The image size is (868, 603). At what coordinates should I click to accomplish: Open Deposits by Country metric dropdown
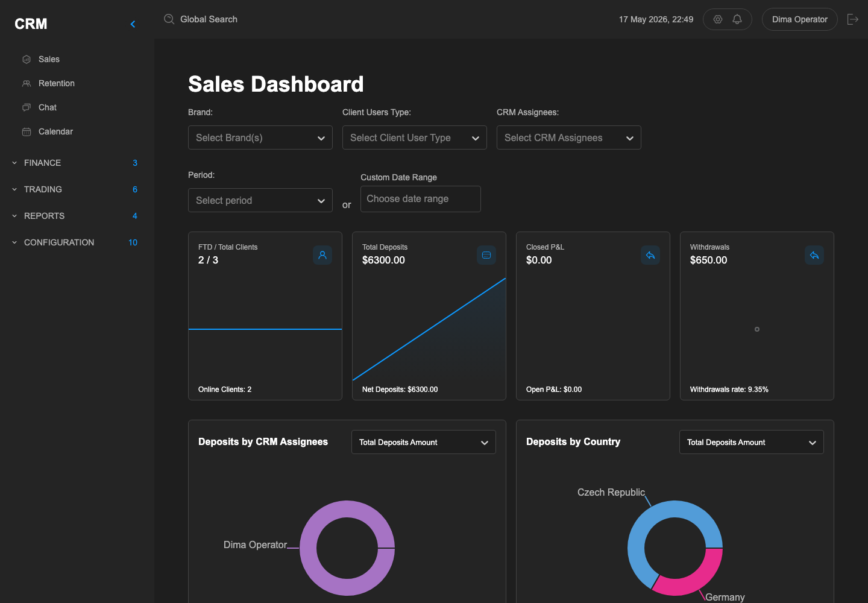pos(752,442)
